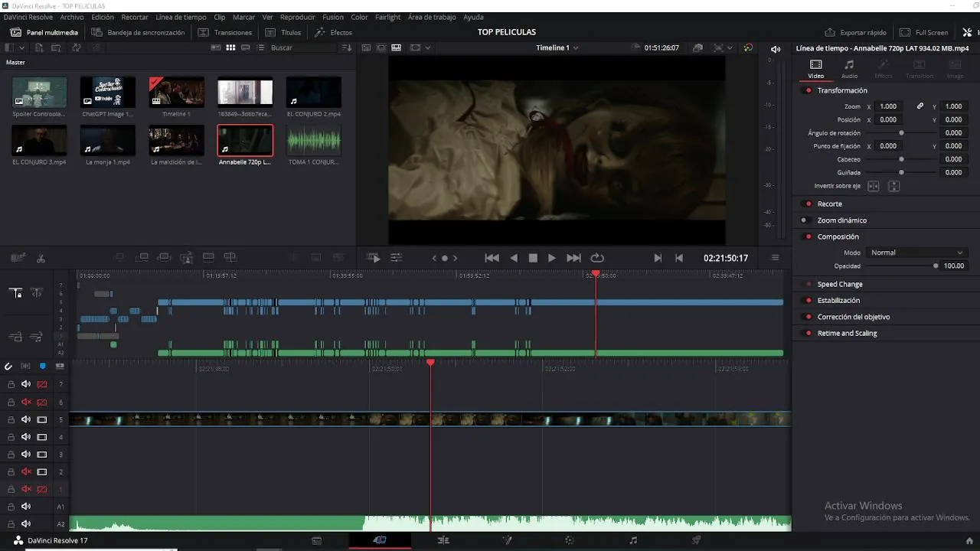Screen dimensions: 980x551
Task: Toggle Retime and Scaling switch
Action: point(808,334)
